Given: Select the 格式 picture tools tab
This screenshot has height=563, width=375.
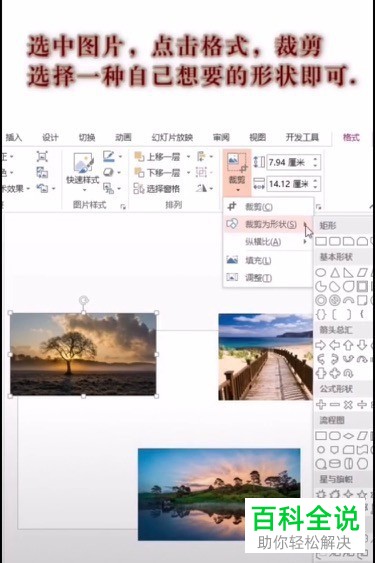Looking at the screenshot, I should [x=351, y=138].
